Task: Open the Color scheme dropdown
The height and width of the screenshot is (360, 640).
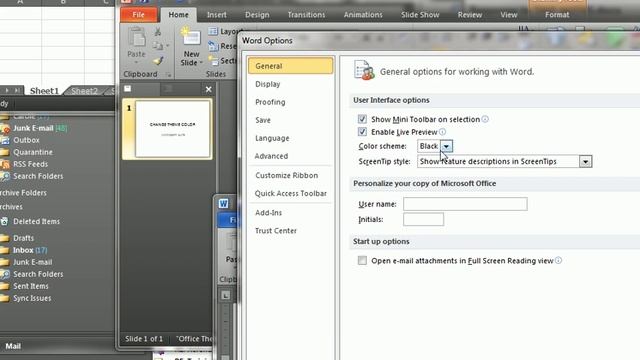Action: click(447, 146)
